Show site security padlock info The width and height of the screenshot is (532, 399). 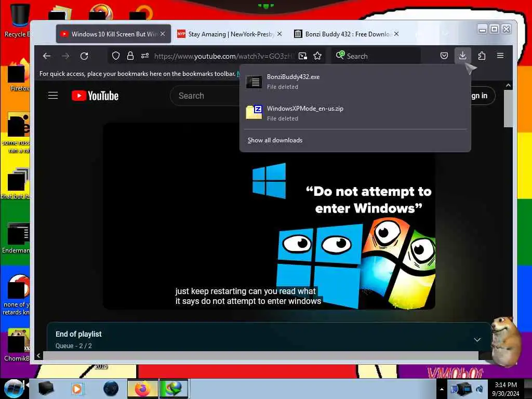(130, 56)
